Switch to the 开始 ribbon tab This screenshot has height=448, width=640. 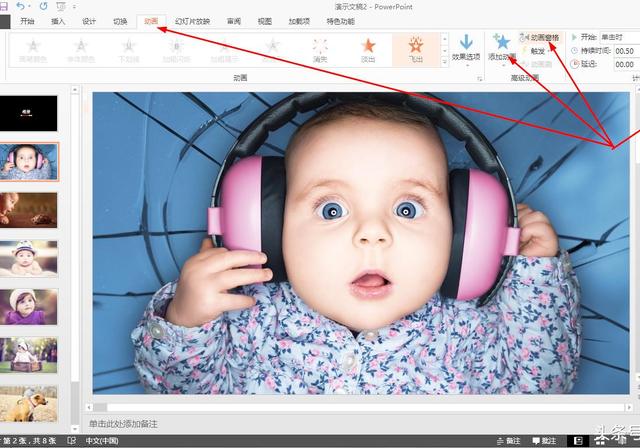click(x=27, y=21)
